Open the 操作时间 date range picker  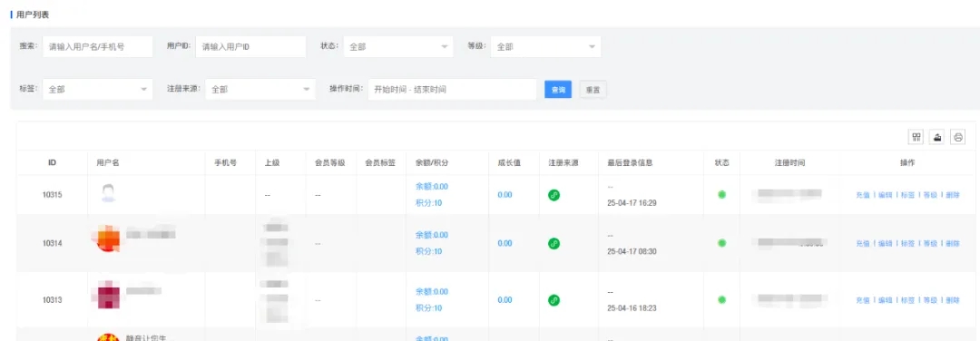[452, 89]
